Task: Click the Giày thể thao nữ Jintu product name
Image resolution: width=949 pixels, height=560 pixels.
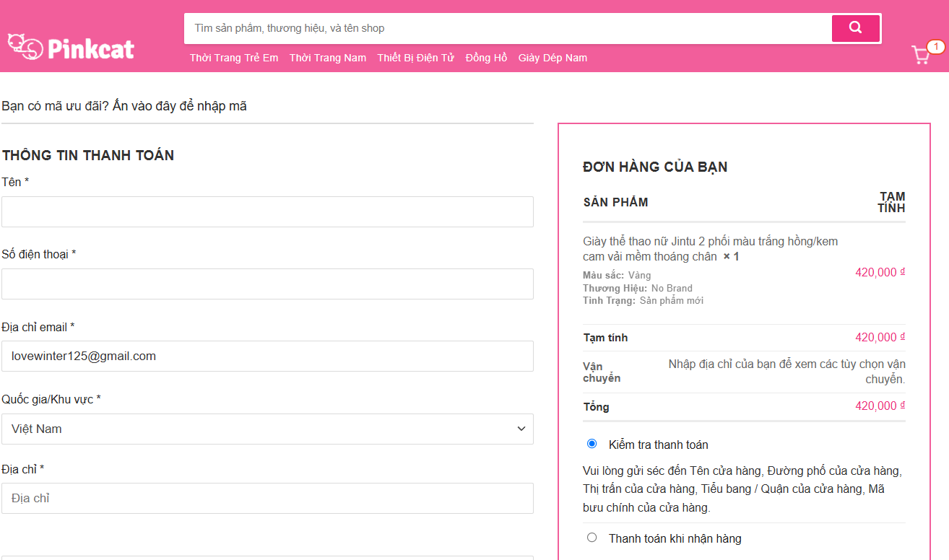Action: coord(710,248)
